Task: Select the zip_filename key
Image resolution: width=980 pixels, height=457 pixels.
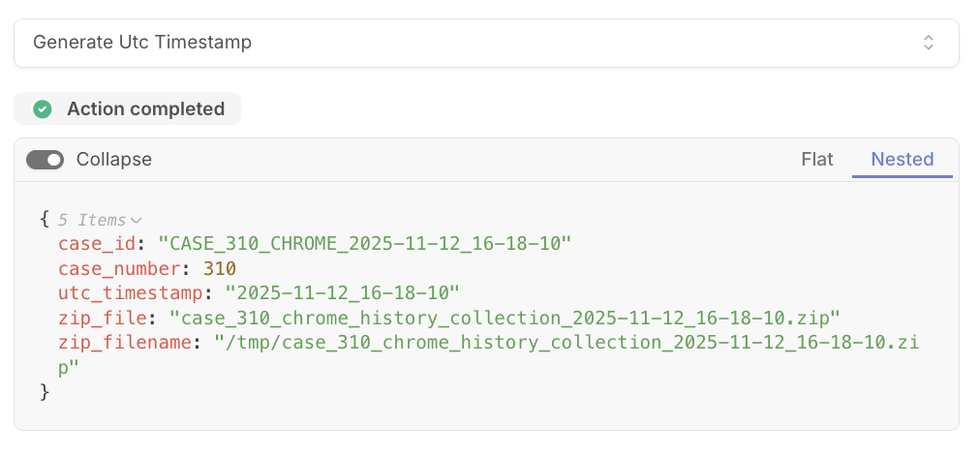Action: click(x=125, y=343)
